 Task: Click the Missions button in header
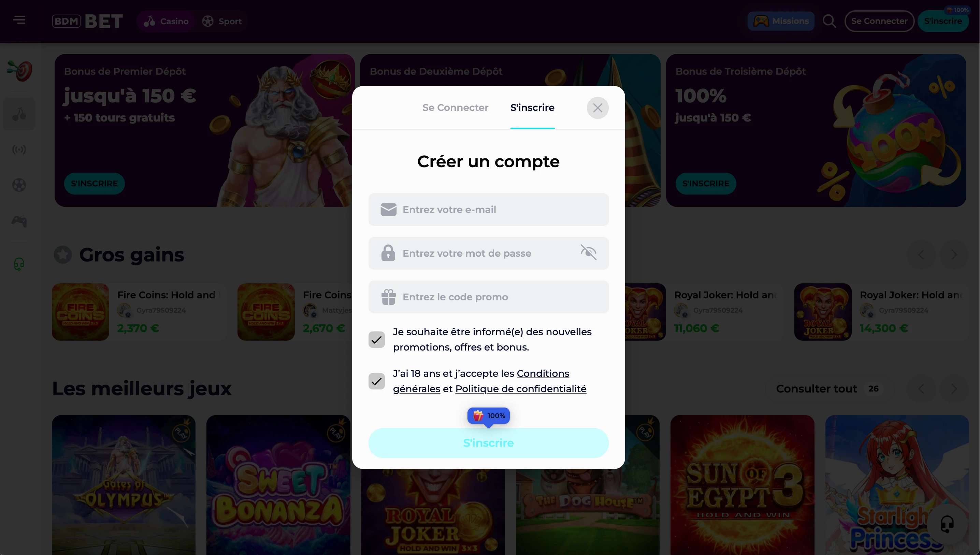click(781, 21)
